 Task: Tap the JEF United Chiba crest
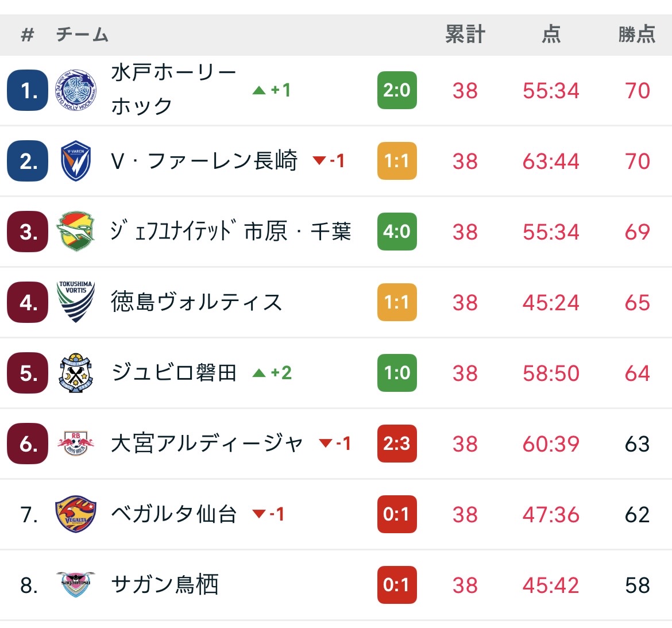[76, 232]
